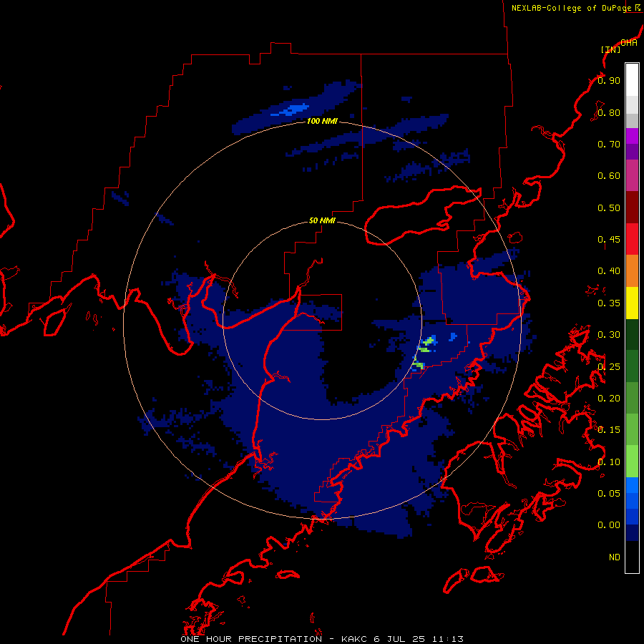Select the 0.30 legend value
The height and width of the screenshot is (644, 644).
(x=609, y=335)
